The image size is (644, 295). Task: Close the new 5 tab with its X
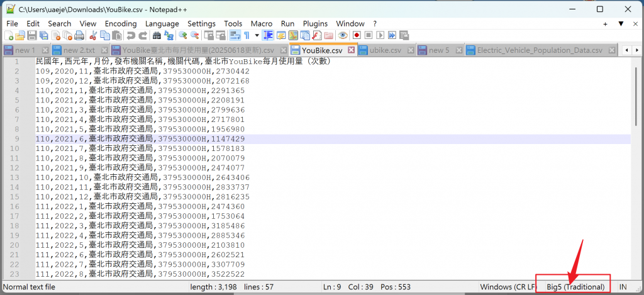[x=458, y=50]
